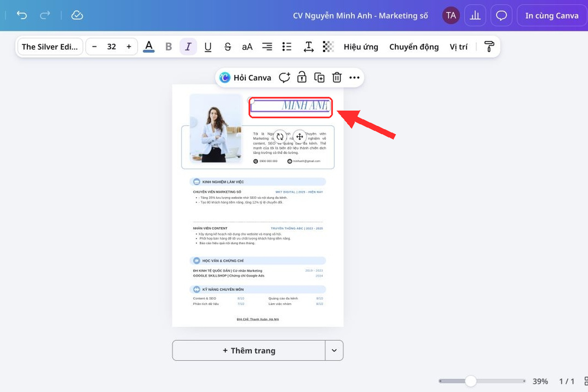Open Hiệu ứng effects panel
Screen dimensions: 588x392
coord(361,47)
